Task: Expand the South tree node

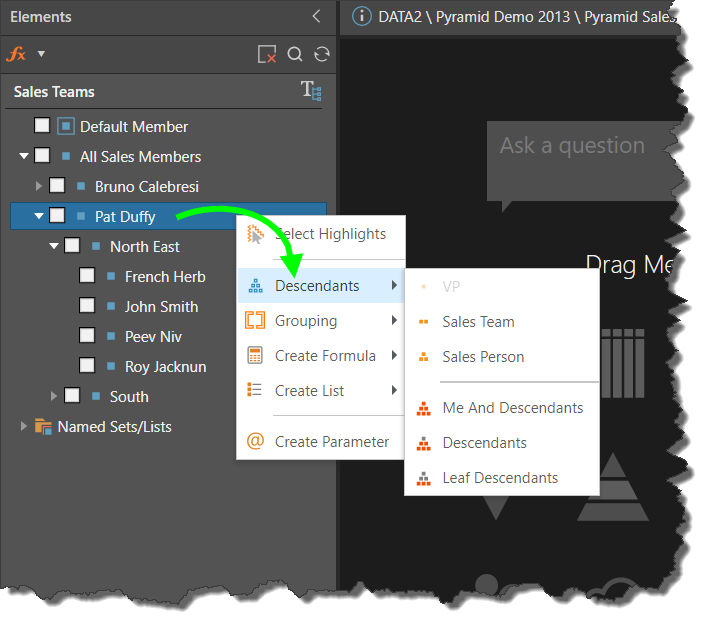Action: (54, 396)
